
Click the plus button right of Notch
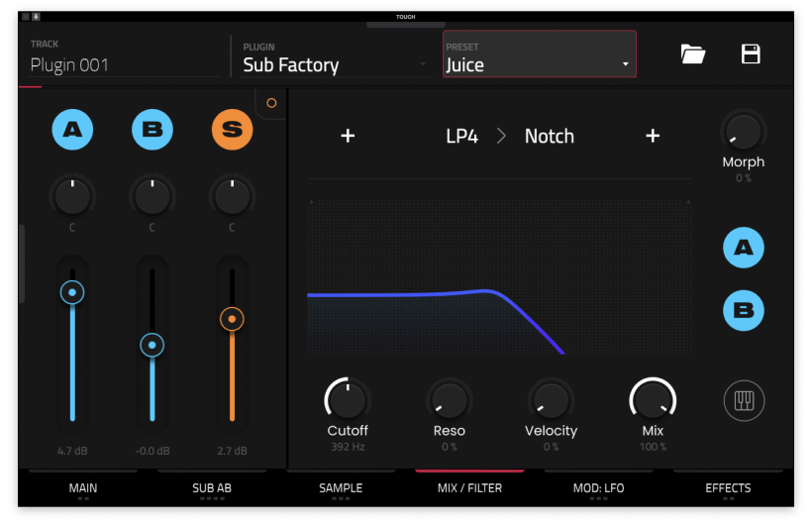pos(653,136)
